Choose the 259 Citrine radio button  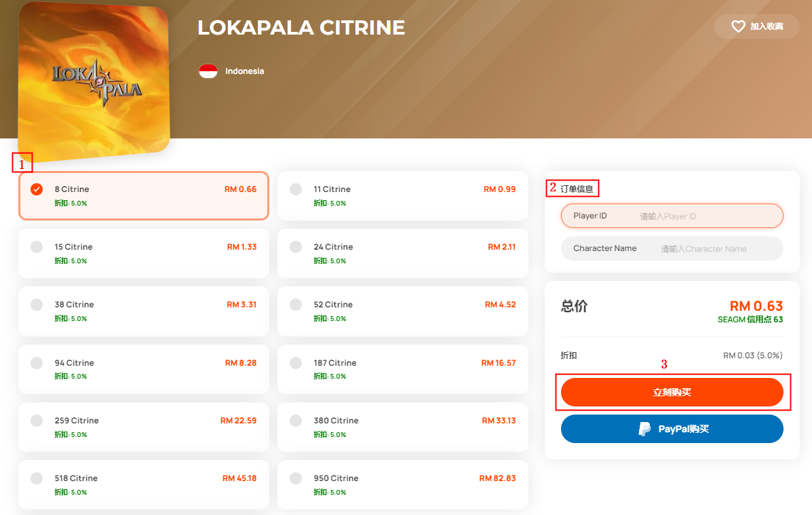[37, 420]
